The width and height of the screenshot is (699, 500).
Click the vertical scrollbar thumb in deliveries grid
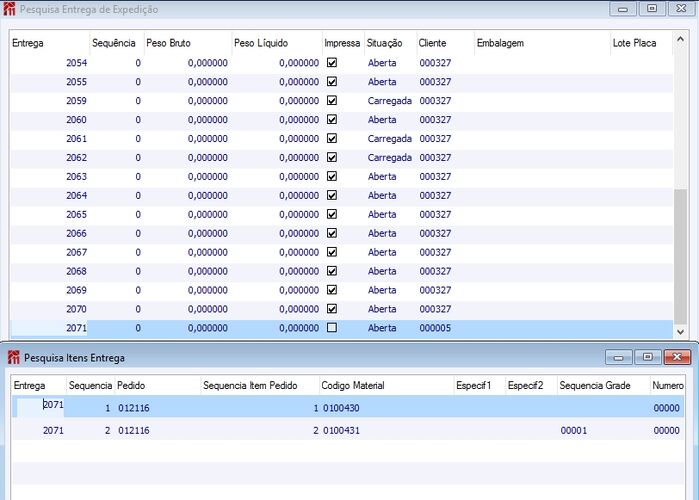click(x=680, y=257)
